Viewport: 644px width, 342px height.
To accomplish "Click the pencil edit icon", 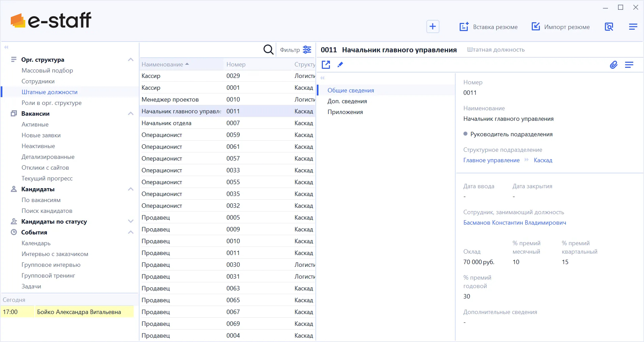I will (340, 65).
